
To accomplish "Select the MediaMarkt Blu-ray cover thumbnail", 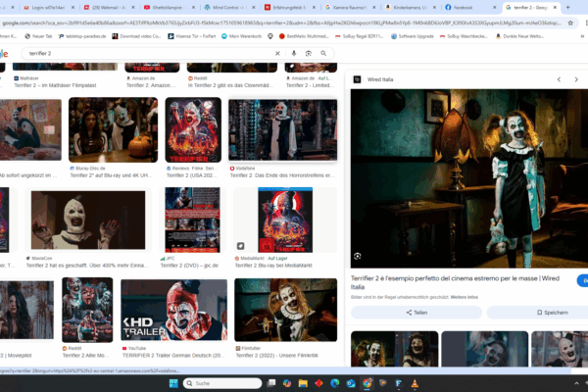I will [x=285, y=220].
